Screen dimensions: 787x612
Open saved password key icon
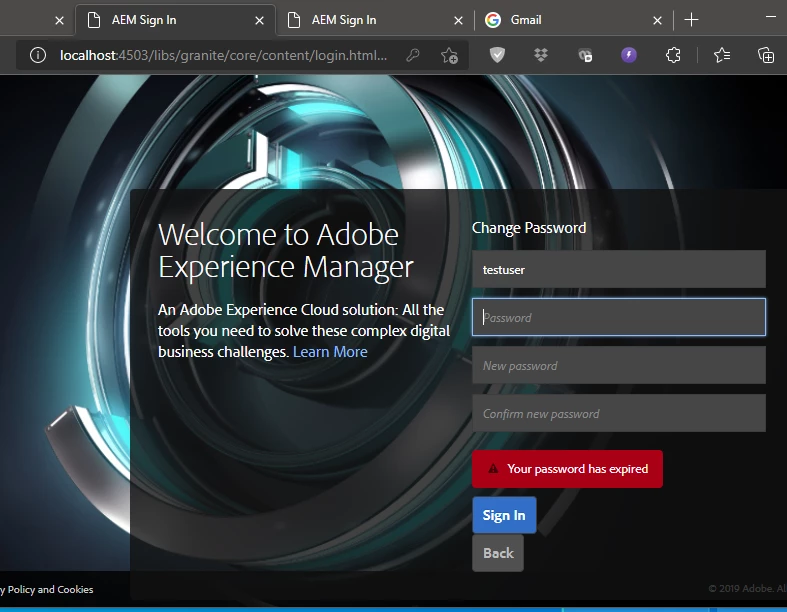pos(413,55)
